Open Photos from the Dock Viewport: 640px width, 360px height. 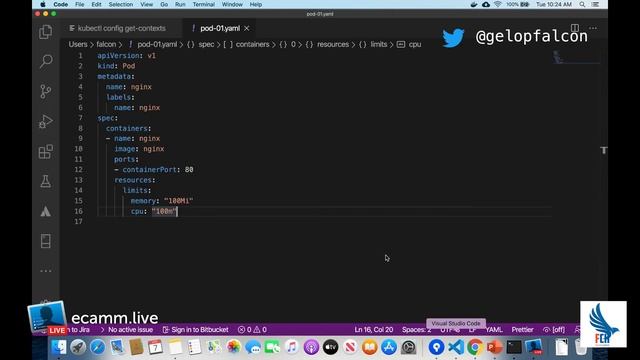234,347
